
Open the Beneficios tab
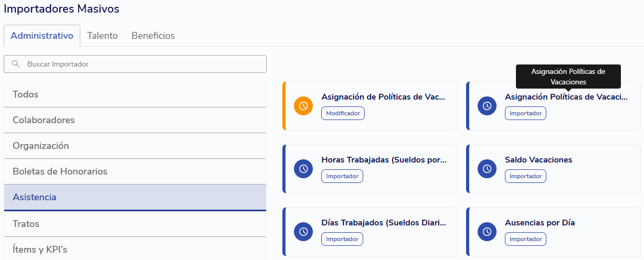tap(153, 36)
